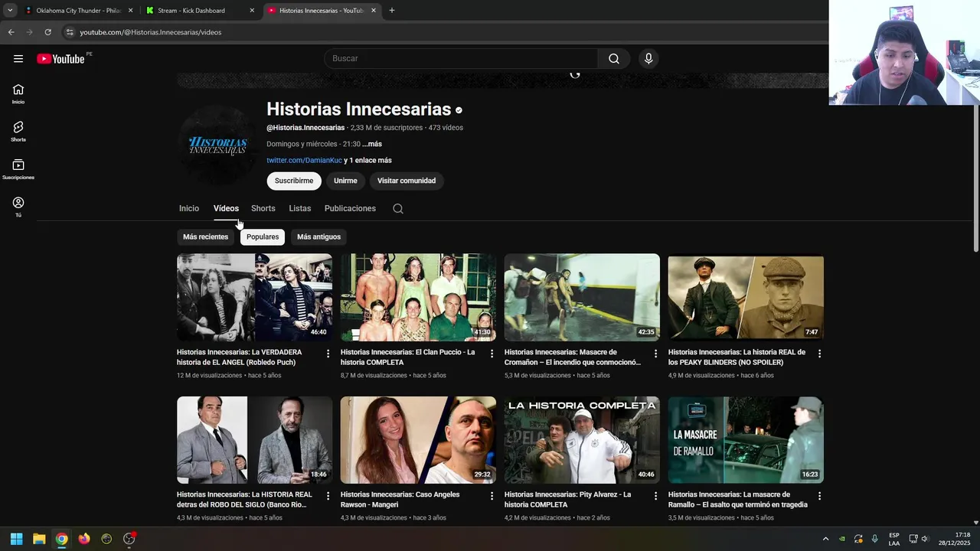This screenshot has width=980, height=551.
Task: Open title 'La masacre de Ramallo' video
Action: pyautogui.click(x=738, y=500)
